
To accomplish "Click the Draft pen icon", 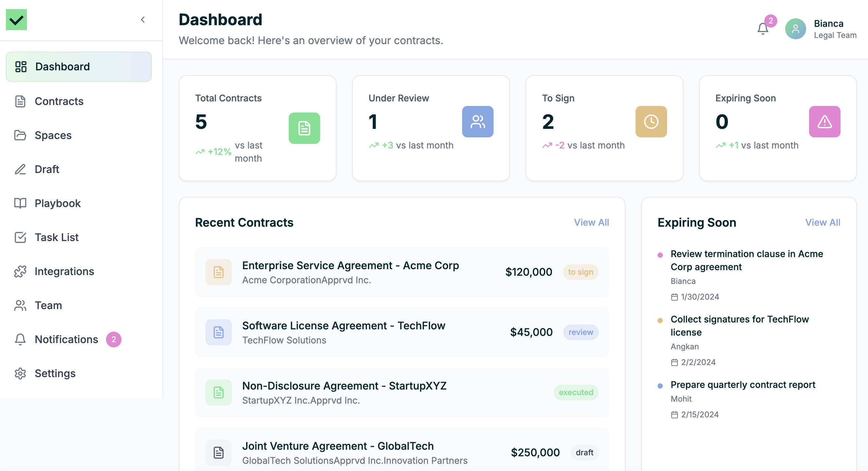I will 20,169.
